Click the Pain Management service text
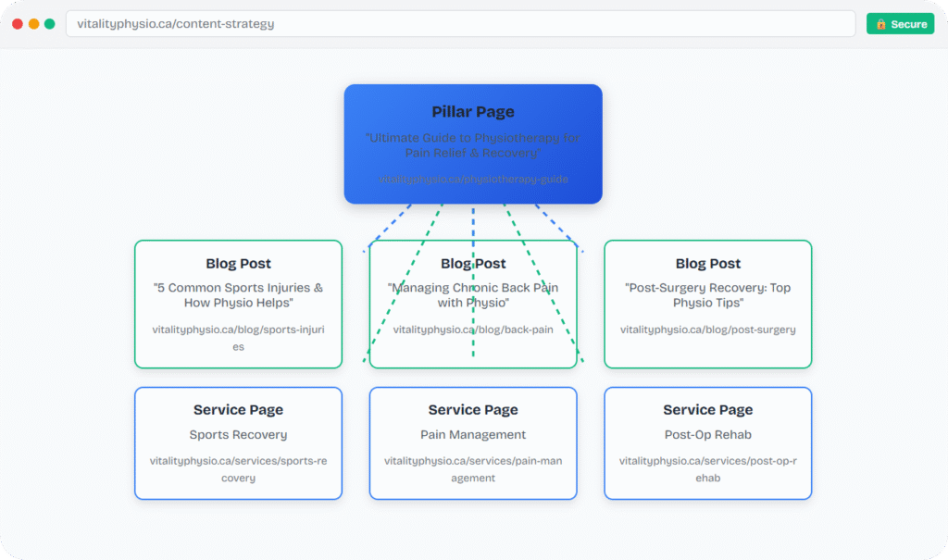The width and height of the screenshot is (948, 560). [473, 435]
